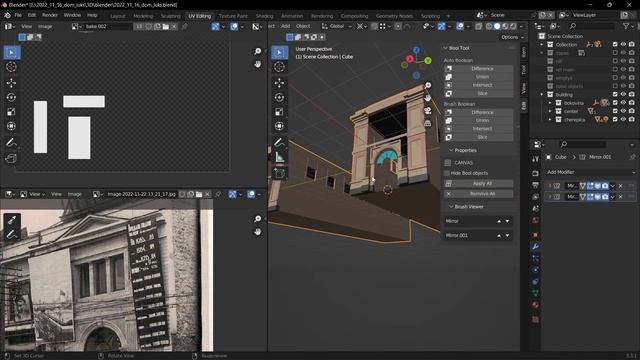Screen dimensions: 640x360
Task: Select the Transform tool in 3D viewport toolbar
Action: [280, 126]
